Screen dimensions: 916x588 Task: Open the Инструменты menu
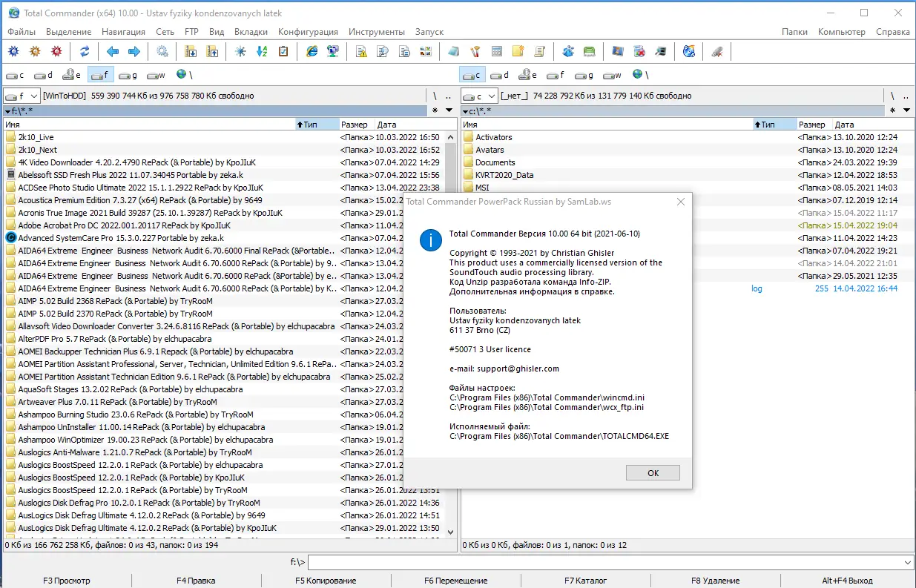(x=377, y=32)
